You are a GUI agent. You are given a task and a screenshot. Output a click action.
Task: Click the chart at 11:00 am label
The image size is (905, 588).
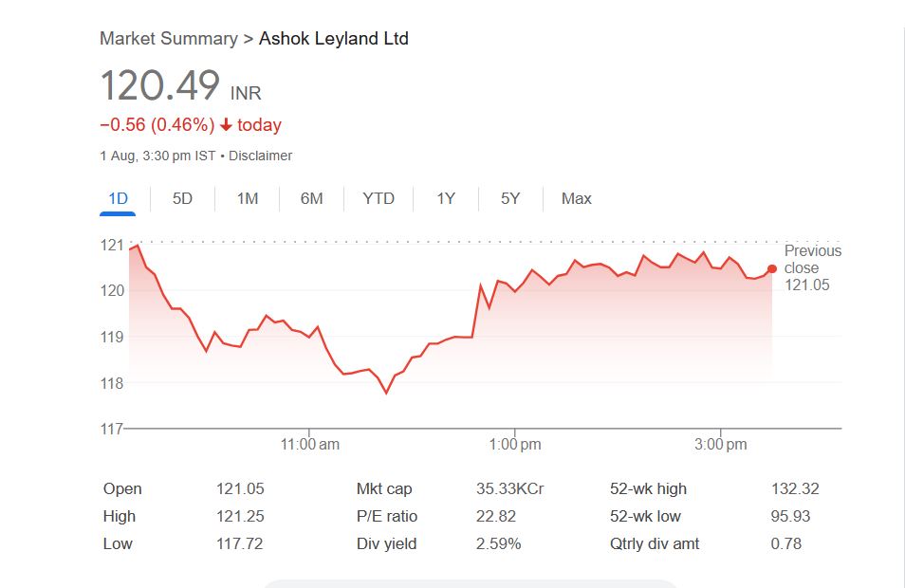[310, 444]
